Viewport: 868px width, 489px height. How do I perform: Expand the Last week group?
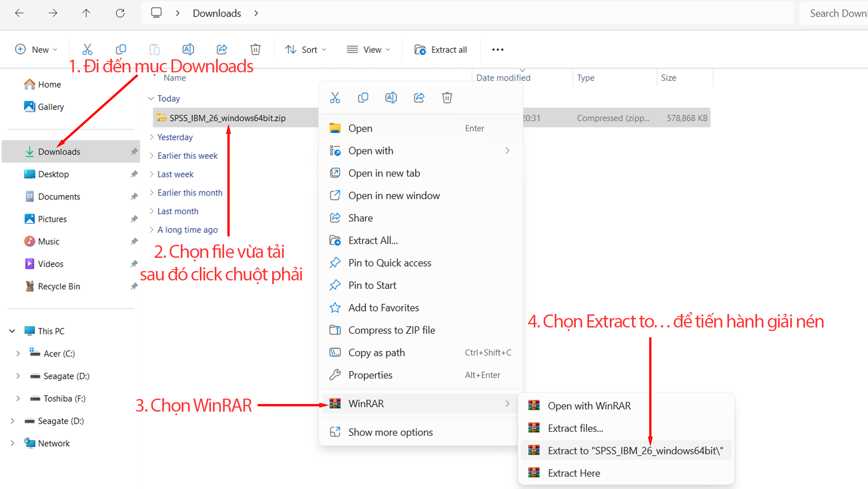pyautogui.click(x=151, y=174)
